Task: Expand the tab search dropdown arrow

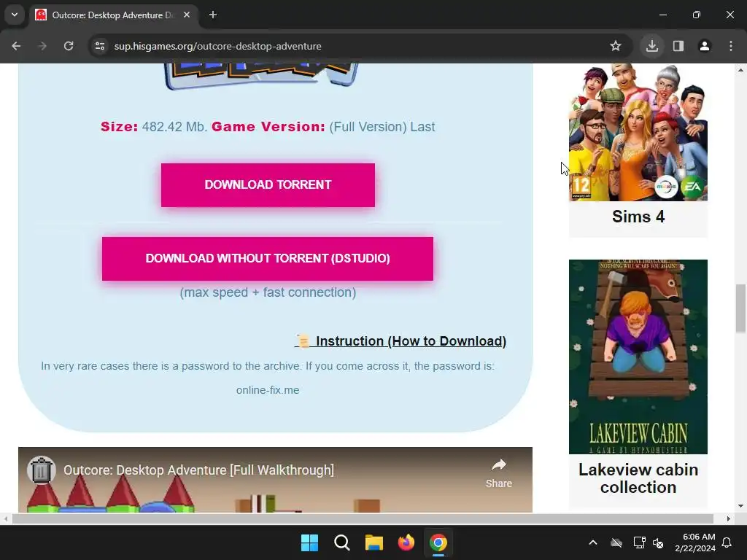Action: click(15, 15)
